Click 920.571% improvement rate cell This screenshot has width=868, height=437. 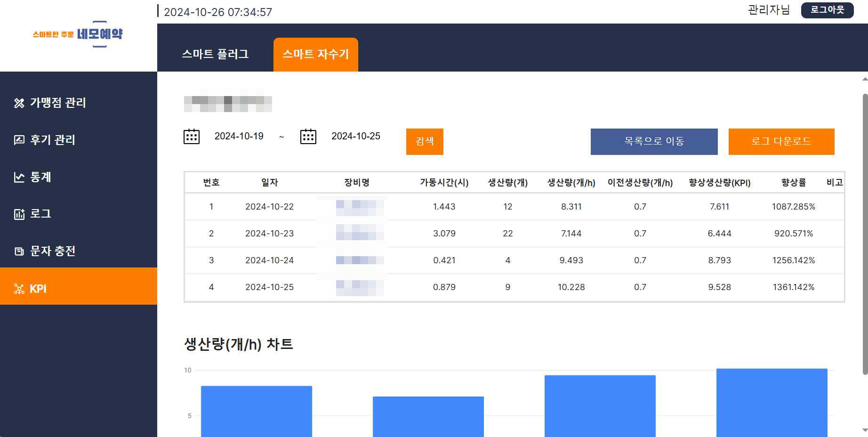coord(794,234)
